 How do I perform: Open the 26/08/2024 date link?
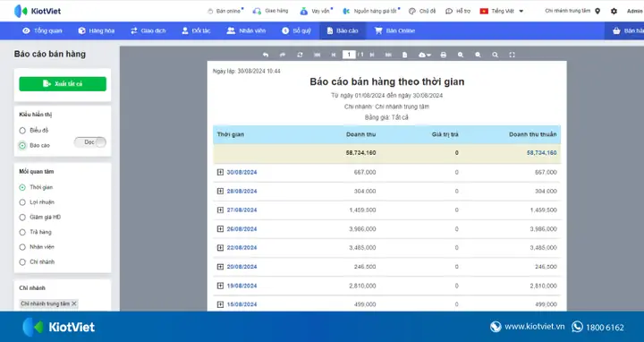point(241,229)
